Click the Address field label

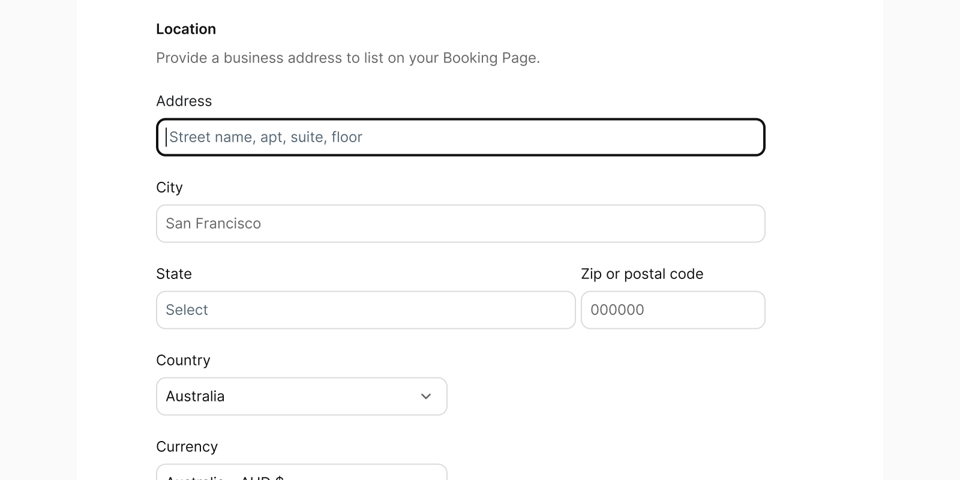click(184, 101)
